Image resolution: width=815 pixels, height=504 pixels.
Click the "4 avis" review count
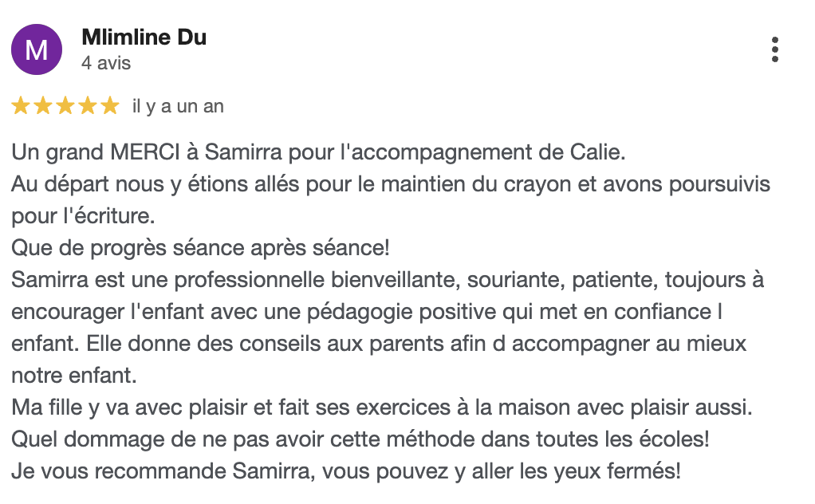[x=106, y=63]
